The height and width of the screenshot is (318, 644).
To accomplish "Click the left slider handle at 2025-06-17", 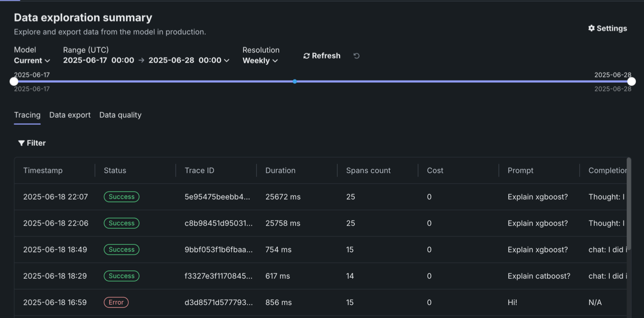I will tap(14, 81).
